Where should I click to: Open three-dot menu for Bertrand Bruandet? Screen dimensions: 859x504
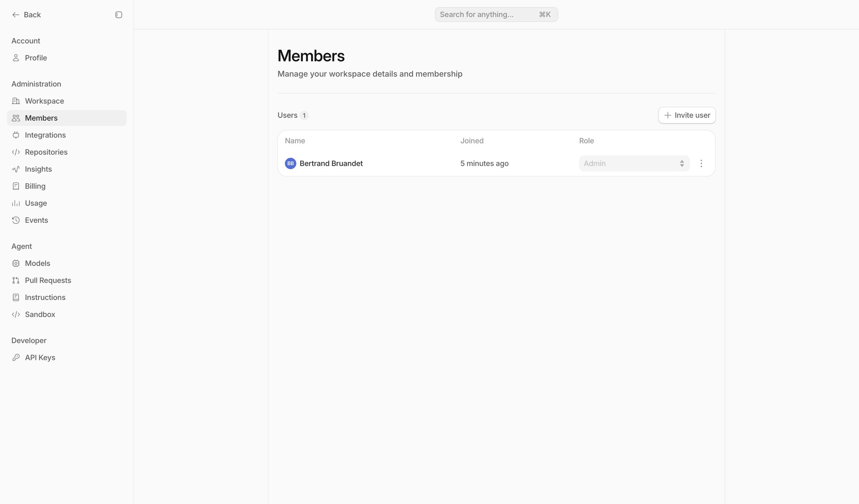[x=701, y=163]
